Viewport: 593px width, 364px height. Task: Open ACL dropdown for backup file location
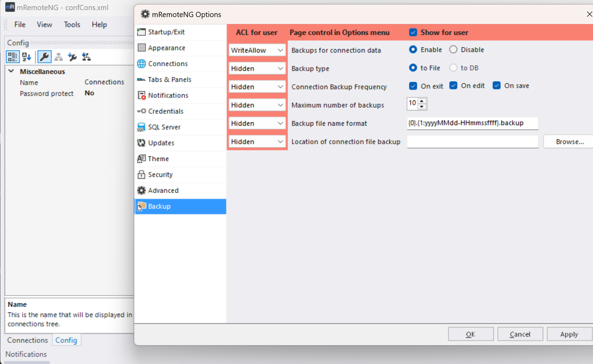[x=257, y=141]
